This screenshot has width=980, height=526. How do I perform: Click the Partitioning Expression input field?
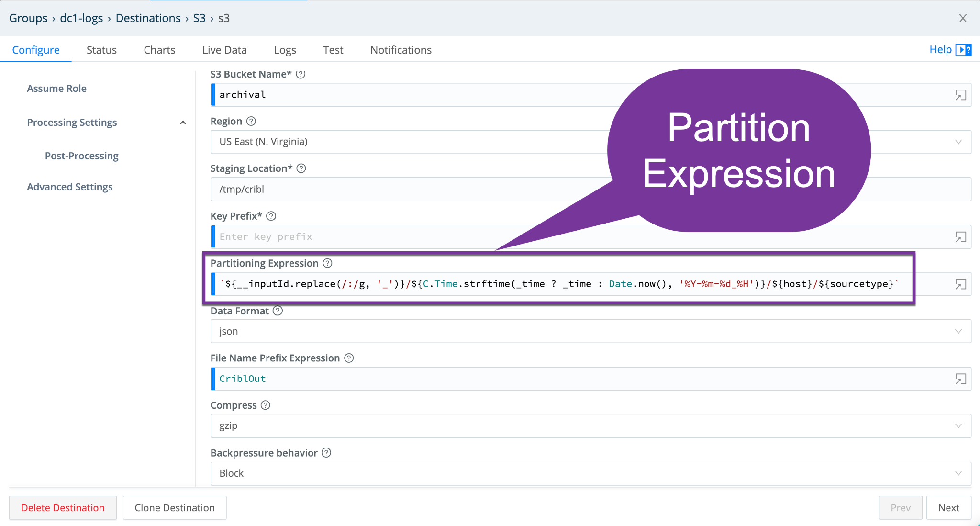(557, 283)
